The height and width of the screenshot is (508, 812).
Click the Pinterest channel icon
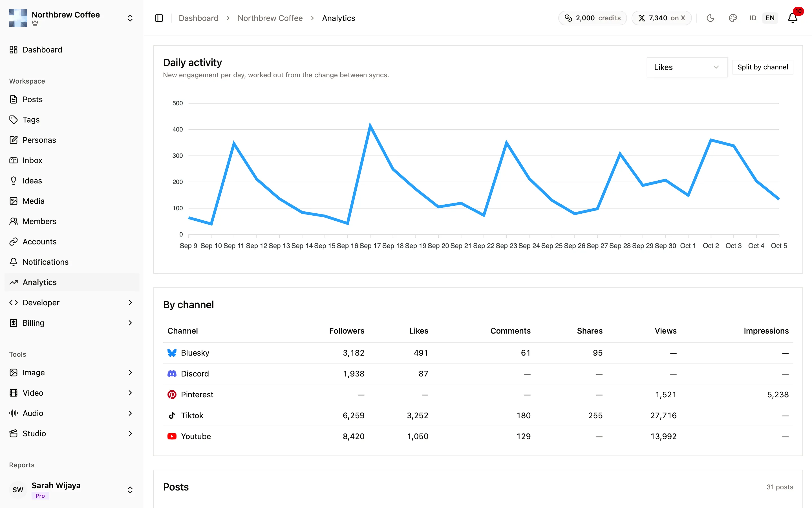[172, 395]
